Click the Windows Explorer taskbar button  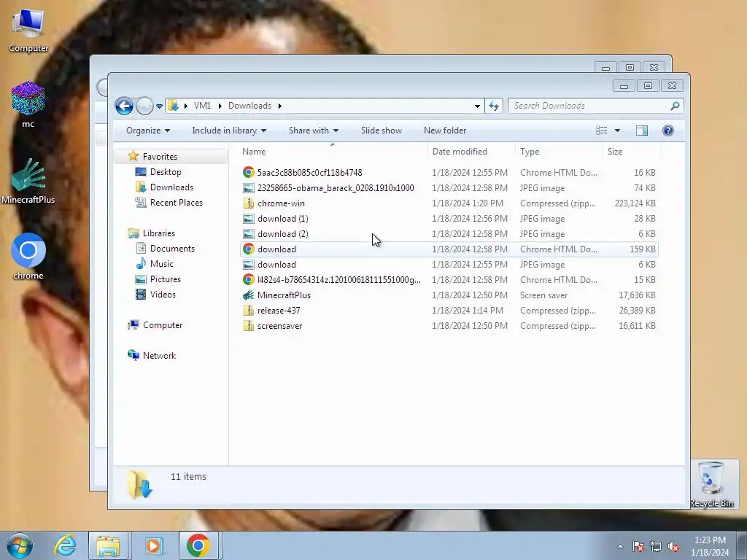[108, 545]
